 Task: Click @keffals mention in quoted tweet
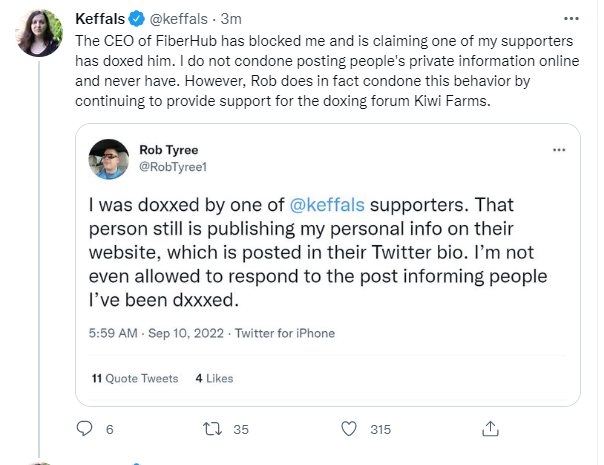click(327, 207)
